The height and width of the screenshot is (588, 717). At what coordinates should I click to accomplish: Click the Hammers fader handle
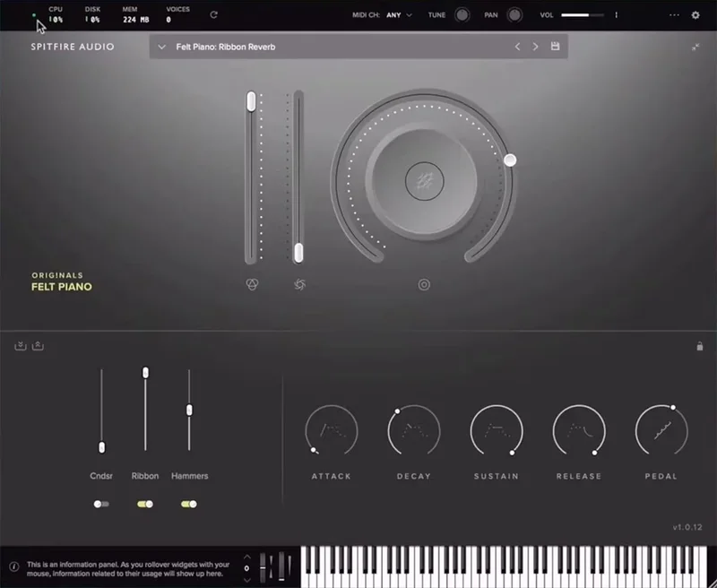click(189, 411)
